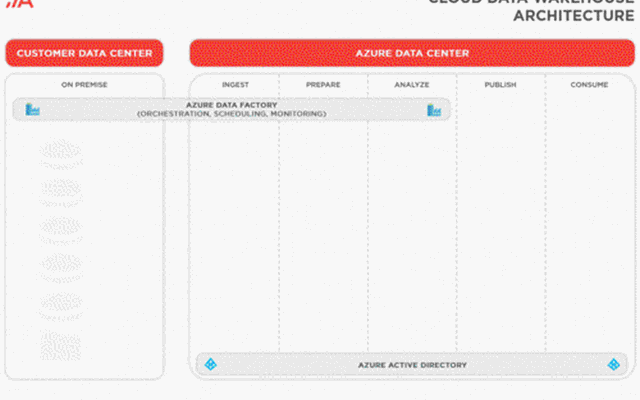Screen dimensions: 640x400
Task: Click the Architecture title text
Action: (573, 16)
